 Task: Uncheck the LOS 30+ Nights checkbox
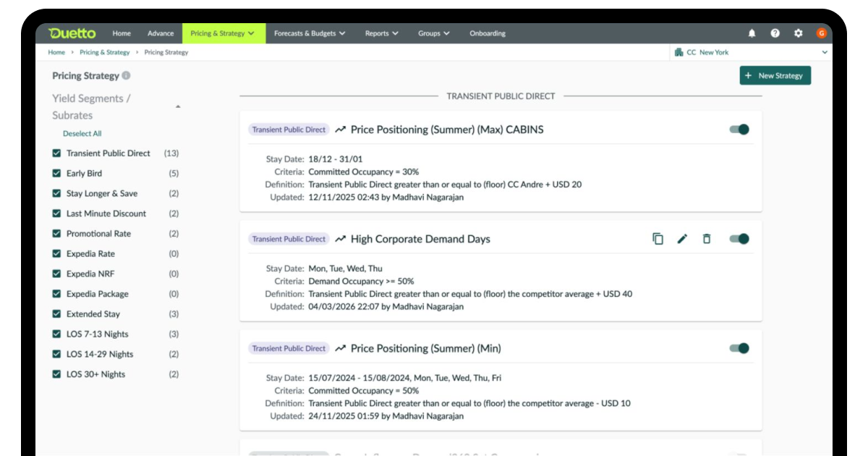tap(56, 374)
